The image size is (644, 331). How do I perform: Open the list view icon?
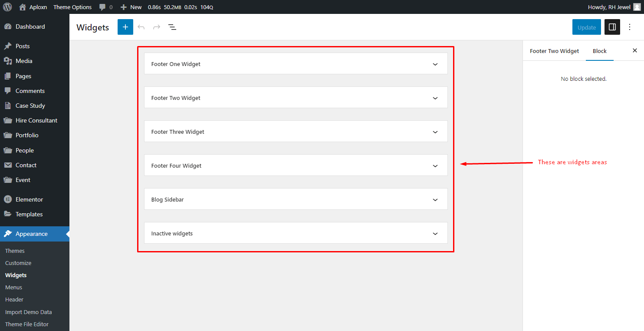pyautogui.click(x=172, y=27)
